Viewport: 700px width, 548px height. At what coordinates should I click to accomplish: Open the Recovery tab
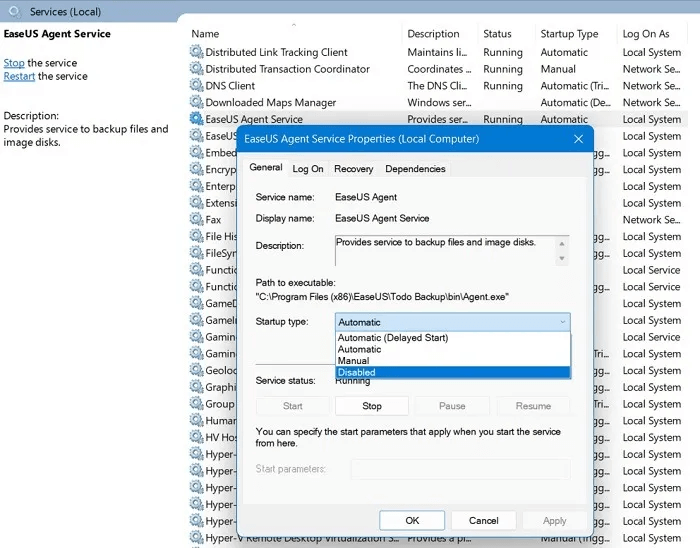353,169
